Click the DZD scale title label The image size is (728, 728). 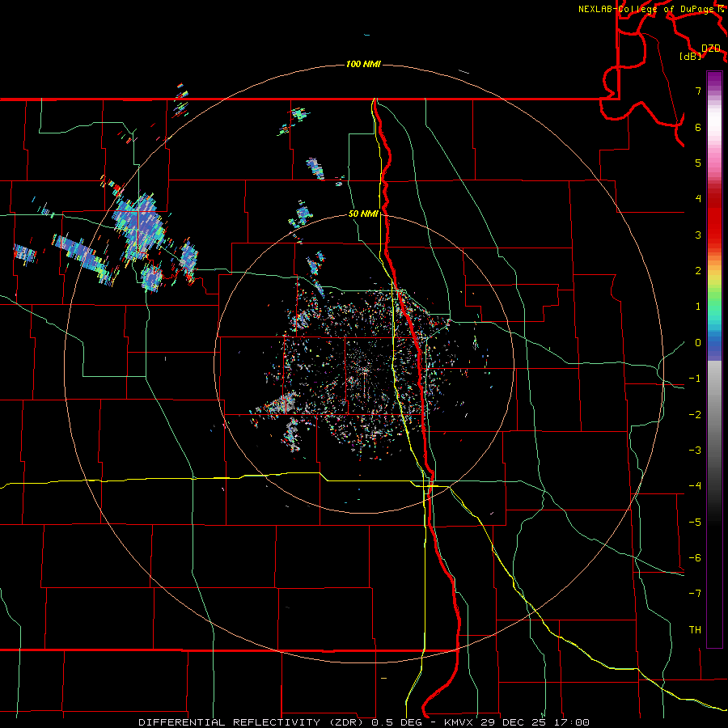pos(711,49)
